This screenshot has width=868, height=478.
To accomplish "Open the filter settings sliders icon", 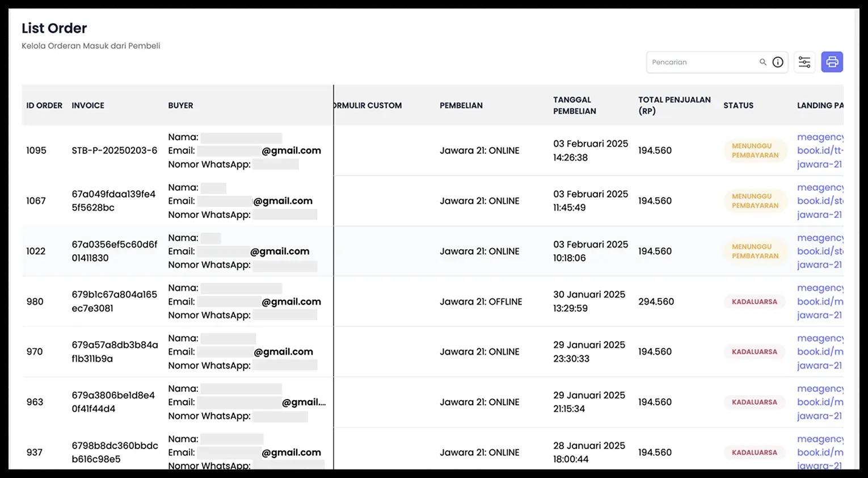I will click(x=804, y=62).
